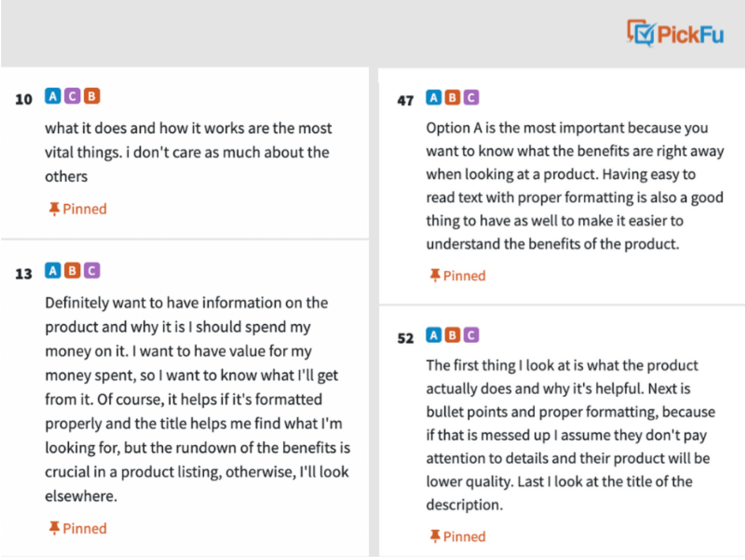Select the comment text of response 10
745x560 pixels.
[x=188, y=152]
